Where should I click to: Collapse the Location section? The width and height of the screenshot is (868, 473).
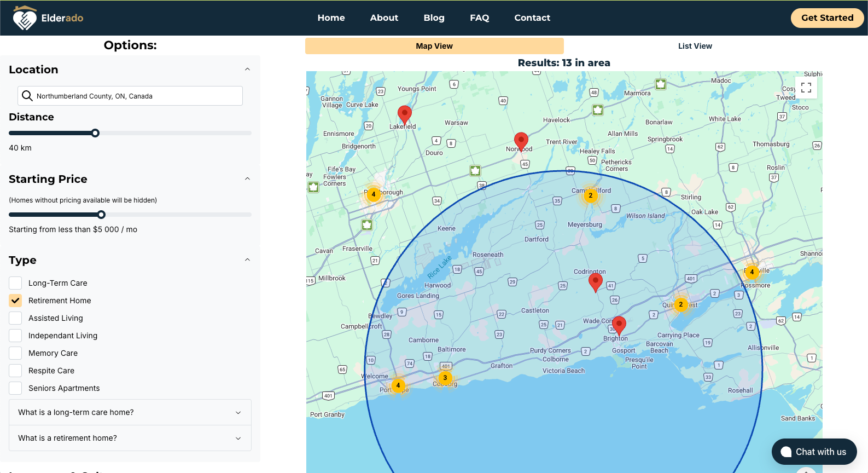pyautogui.click(x=247, y=70)
